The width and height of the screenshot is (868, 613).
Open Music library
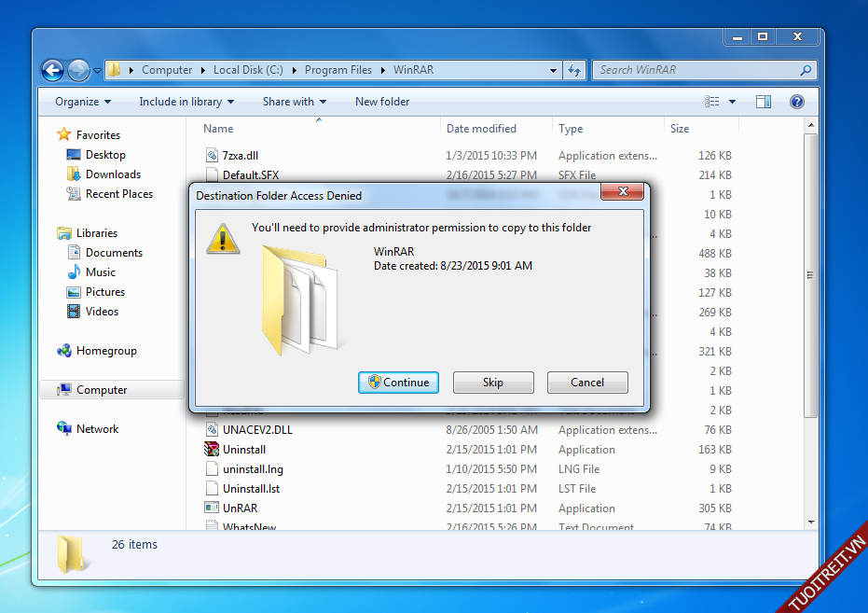[100, 272]
